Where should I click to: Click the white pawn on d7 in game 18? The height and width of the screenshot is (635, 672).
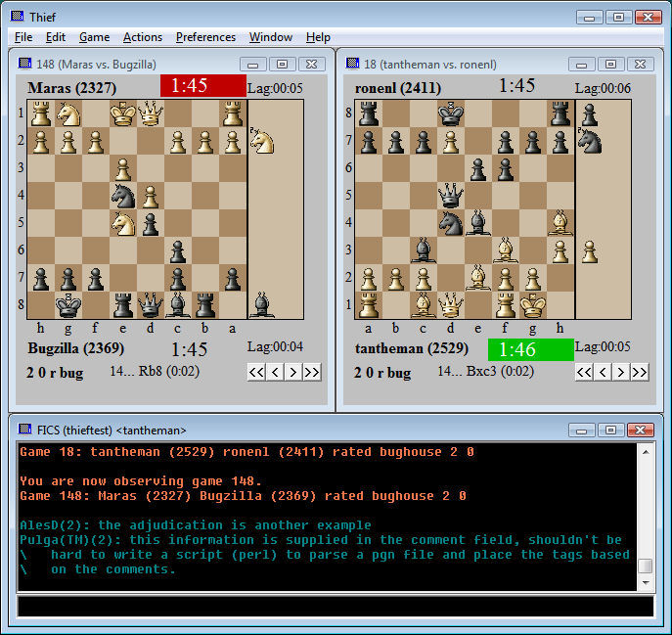(450, 142)
